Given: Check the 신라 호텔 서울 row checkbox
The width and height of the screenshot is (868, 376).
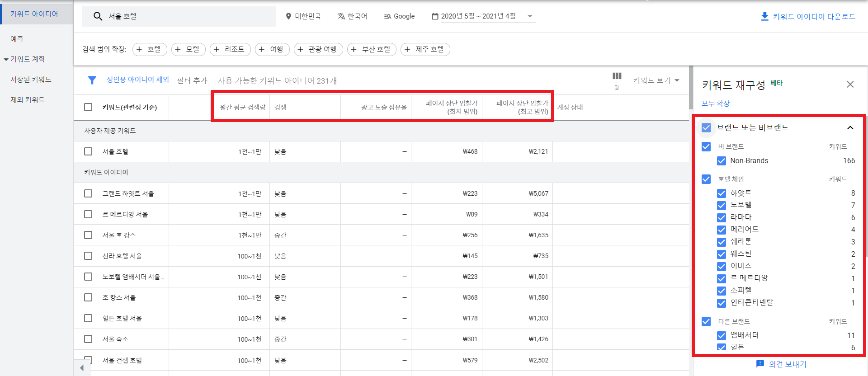Looking at the screenshot, I should pyautogui.click(x=88, y=256).
